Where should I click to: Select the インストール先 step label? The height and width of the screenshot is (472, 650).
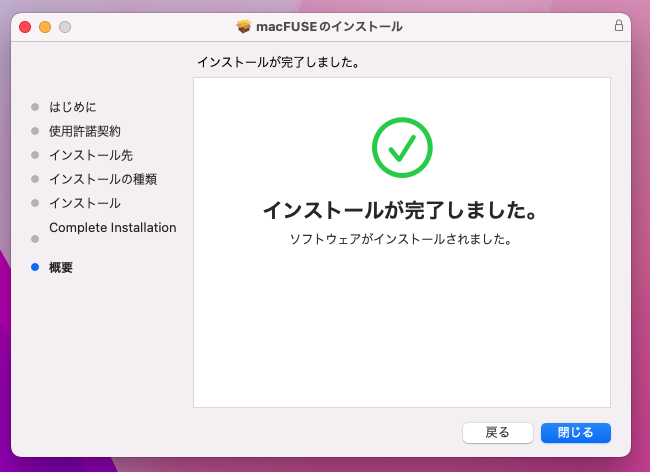click(x=91, y=155)
